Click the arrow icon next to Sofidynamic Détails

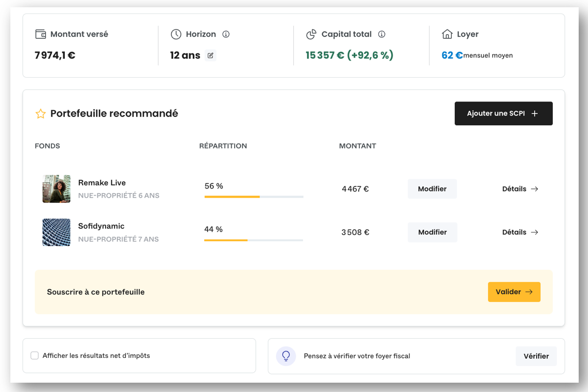[535, 233]
